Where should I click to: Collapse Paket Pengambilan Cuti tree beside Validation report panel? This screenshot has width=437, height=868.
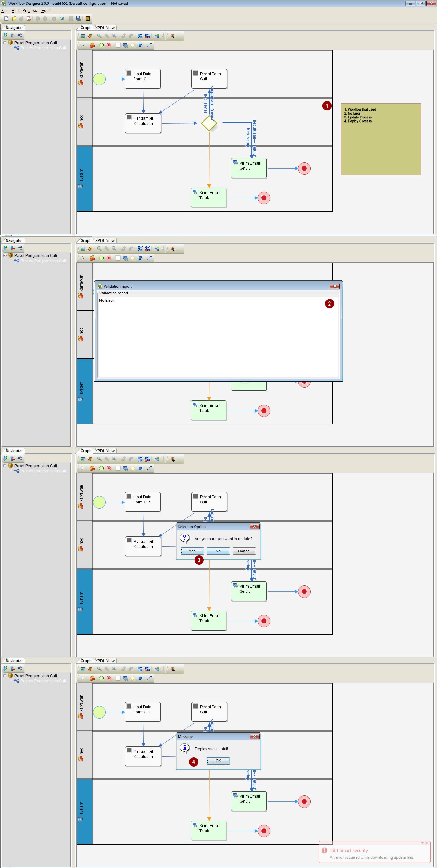[x=5, y=256]
